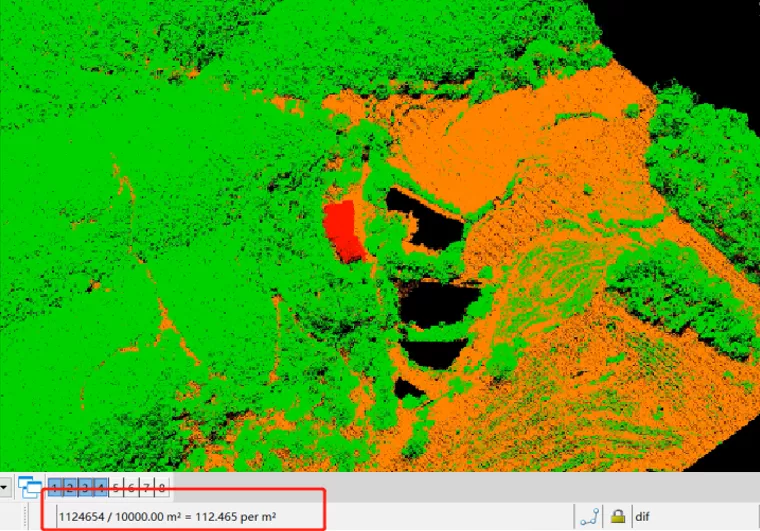760x531 pixels.
Task: Click the 'dif' active level field
Action: [x=694, y=517]
